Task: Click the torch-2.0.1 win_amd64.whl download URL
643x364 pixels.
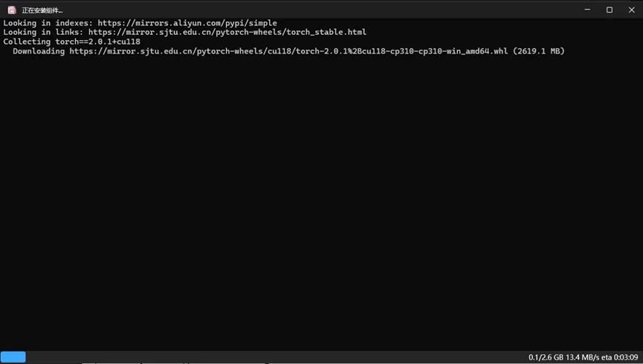Action: tap(288, 51)
